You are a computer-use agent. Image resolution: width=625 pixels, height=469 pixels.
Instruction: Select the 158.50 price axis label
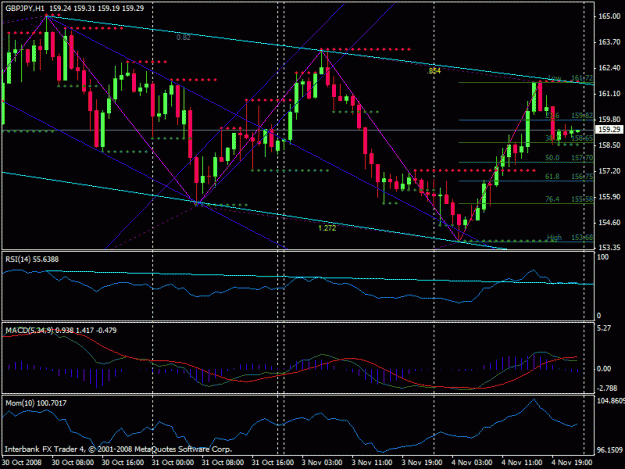(x=609, y=145)
